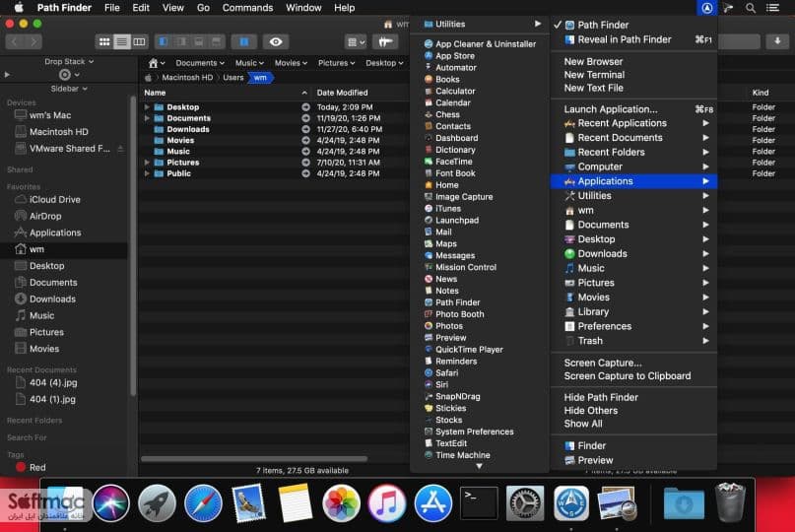Switch to icon view in toolbar
This screenshot has width=795, height=532.
[x=104, y=42]
